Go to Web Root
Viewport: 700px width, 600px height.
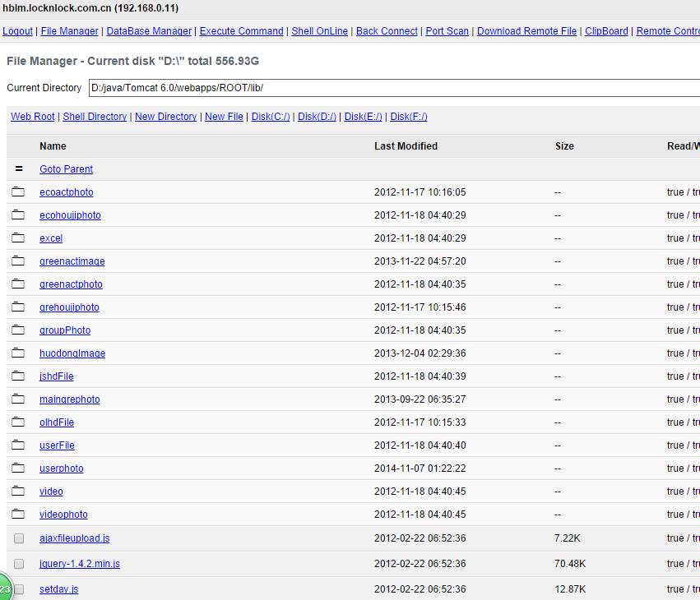[33, 117]
